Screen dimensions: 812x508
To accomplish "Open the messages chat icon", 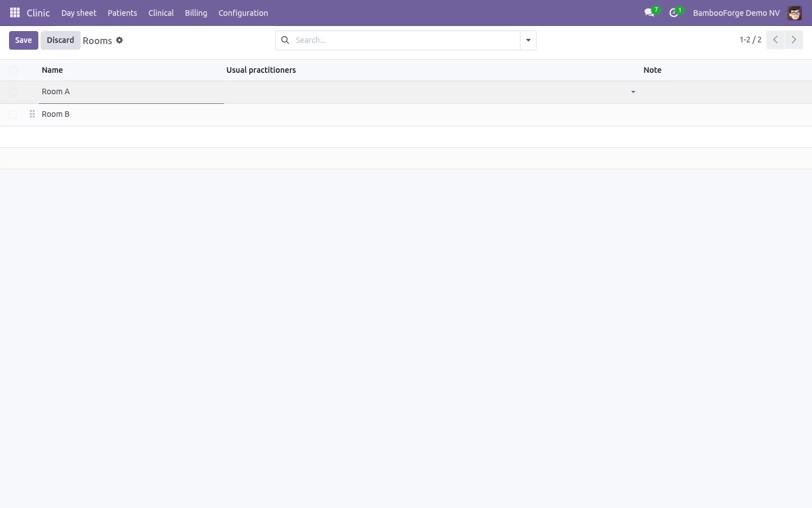I will pos(650,12).
